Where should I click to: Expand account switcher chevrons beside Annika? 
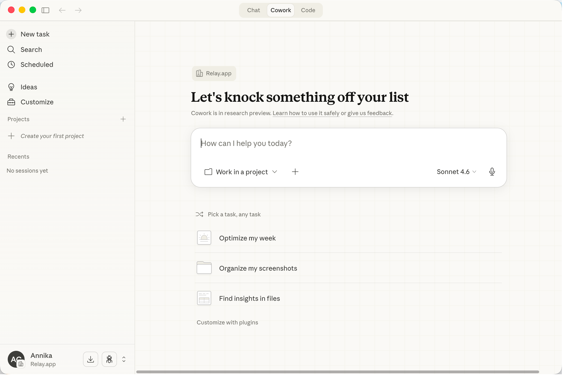coord(124,359)
